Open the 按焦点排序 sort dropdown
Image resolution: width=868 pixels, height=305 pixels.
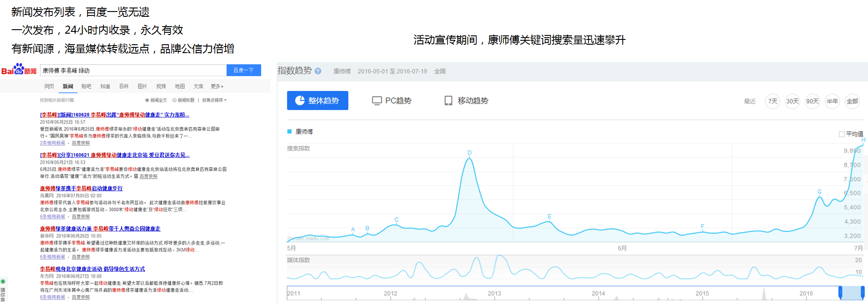point(214,100)
